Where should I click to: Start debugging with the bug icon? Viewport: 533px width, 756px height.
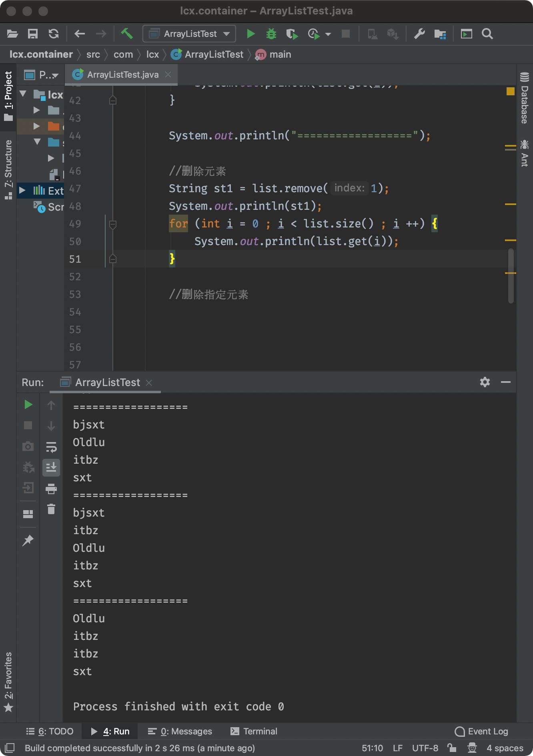pyautogui.click(x=271, y=34)
